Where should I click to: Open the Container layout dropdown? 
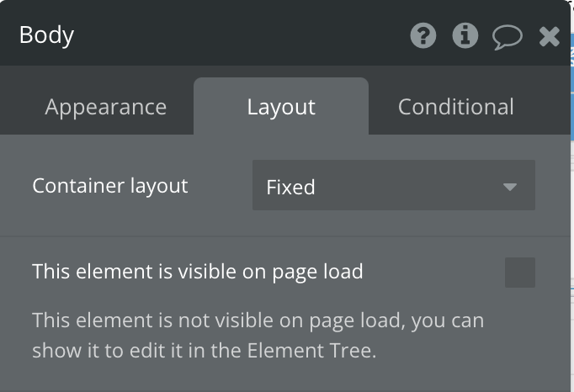[394, 185]
